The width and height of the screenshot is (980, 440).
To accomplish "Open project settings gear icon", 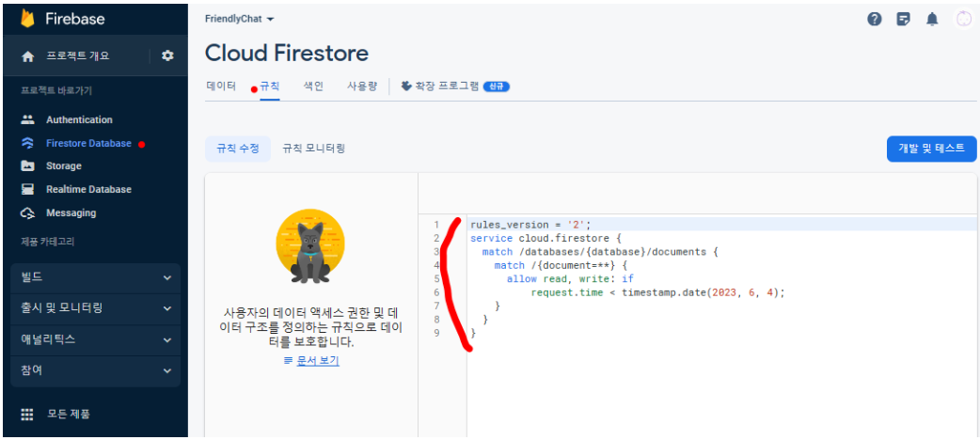I will pos(167,55).
